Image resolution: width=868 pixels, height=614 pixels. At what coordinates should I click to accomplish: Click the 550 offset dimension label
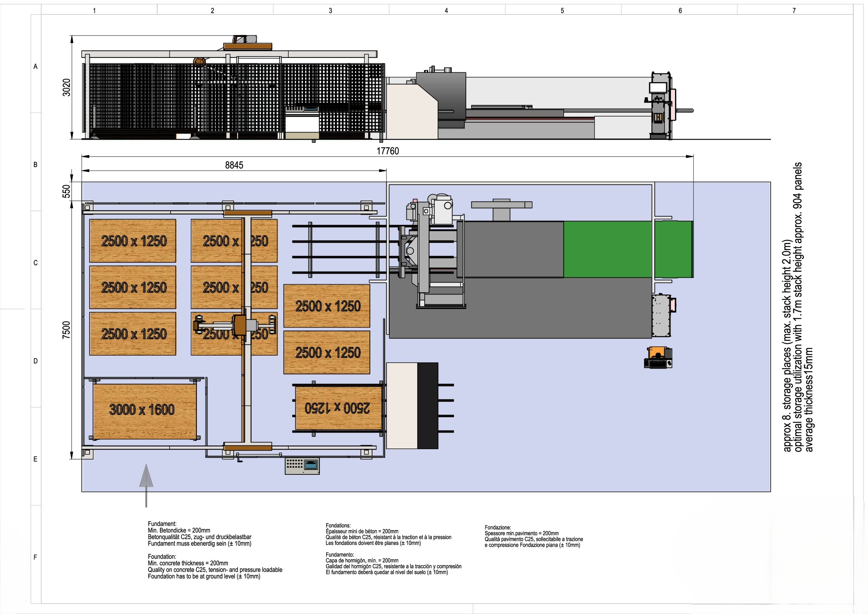click(66, 191)
